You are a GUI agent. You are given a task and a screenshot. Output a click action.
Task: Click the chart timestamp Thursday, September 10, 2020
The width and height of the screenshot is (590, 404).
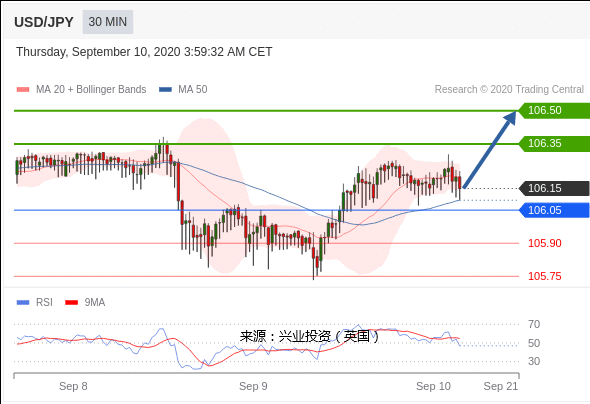[x=144, y=52]
